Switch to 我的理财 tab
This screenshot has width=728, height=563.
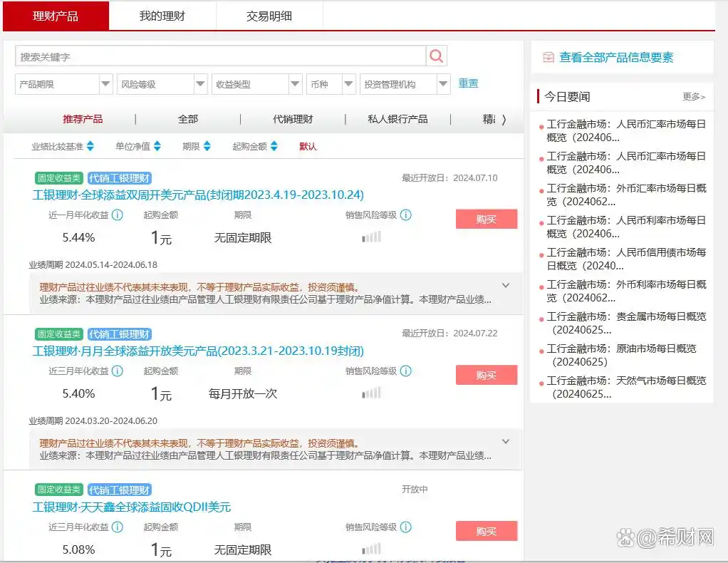tap(162, 16)
